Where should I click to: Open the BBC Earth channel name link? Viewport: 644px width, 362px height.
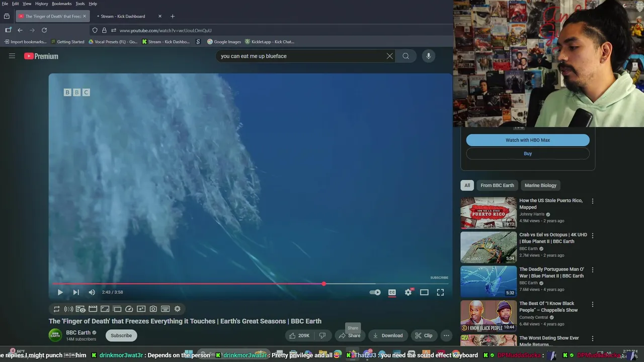pyautogui.click(x=78, y=332)
